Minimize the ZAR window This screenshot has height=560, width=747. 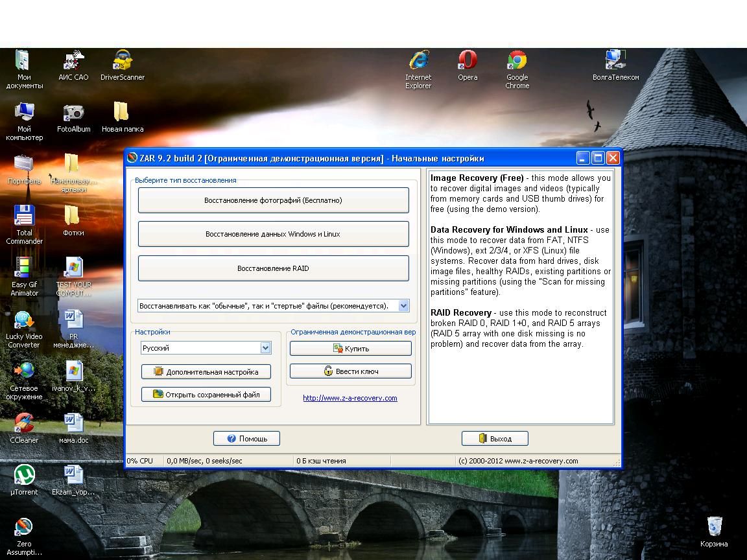(x=583, y=157)
